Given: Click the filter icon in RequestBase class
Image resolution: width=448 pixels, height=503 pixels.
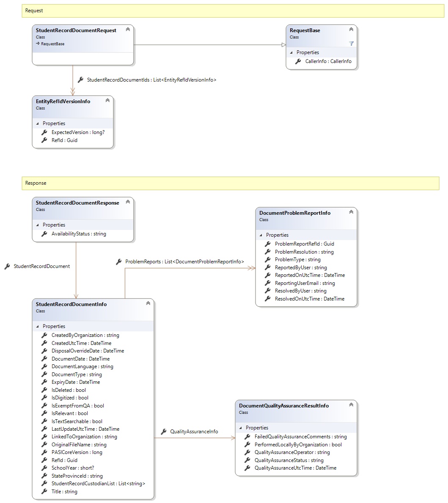Looking at the screenshot, I should pos(351,44).
